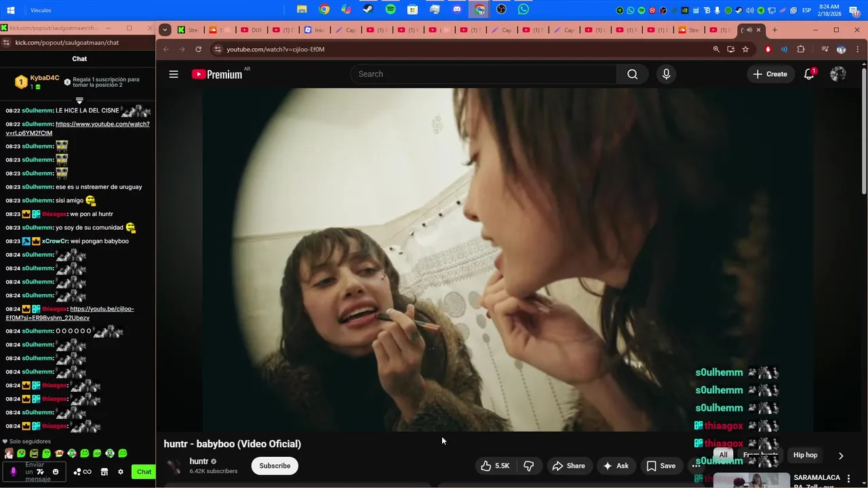This screenshot has width=868, height=488.
Task: Open s0ulhemm's youtube.com/watch link in chat
Action: click(77, 129)
